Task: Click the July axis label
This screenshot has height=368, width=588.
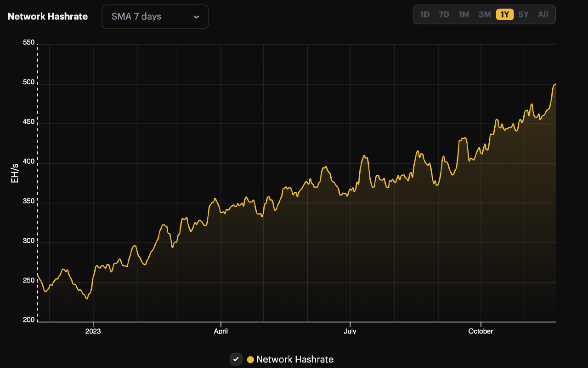Action: [x=350, y=331]
